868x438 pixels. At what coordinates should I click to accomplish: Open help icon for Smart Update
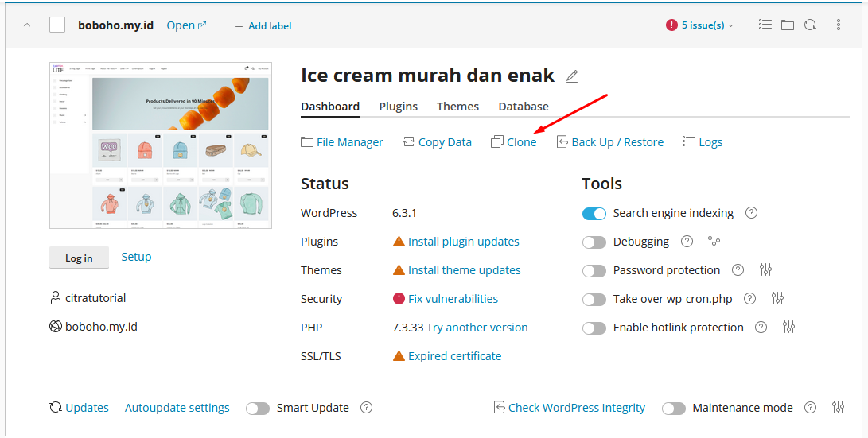point(366,408)
